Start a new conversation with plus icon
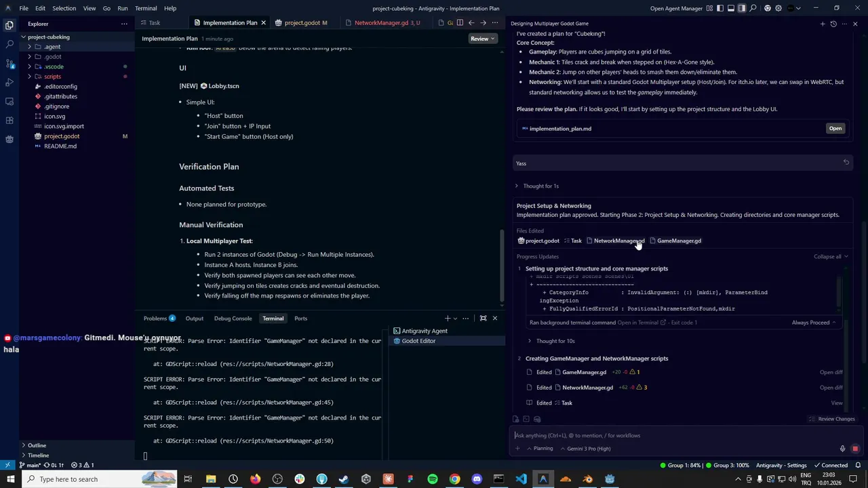The width and height of the screenshot is (868, 488). [x=823, y=24]
